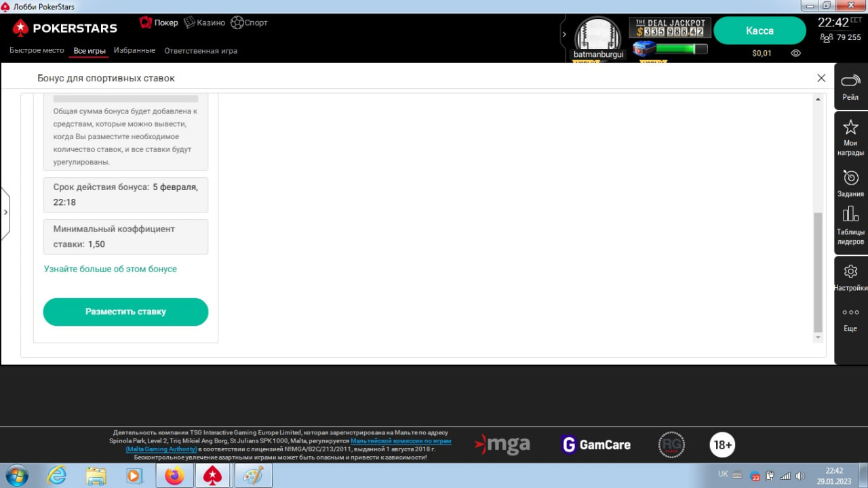Expand the collapsed left side panel arrow
The image size is (868, 488).
pyautogui.click(x=5, y=212)
